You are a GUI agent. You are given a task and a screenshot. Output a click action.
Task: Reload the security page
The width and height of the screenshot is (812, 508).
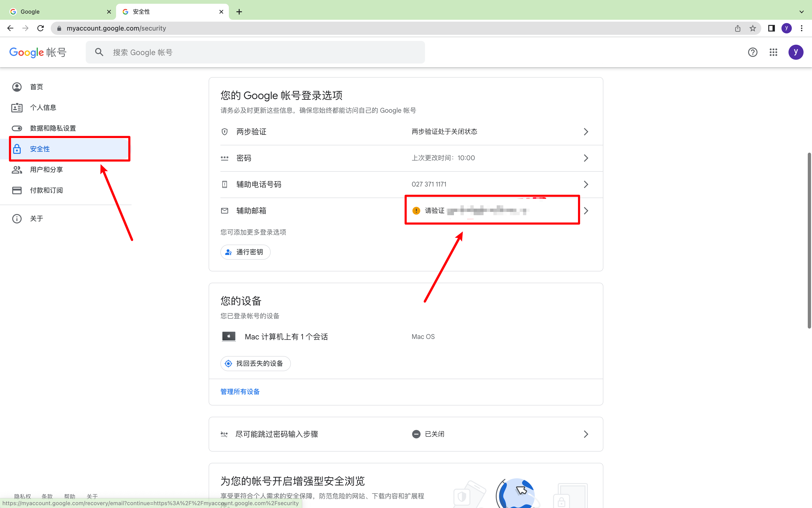pyautogui.click(x=41, y=28)
